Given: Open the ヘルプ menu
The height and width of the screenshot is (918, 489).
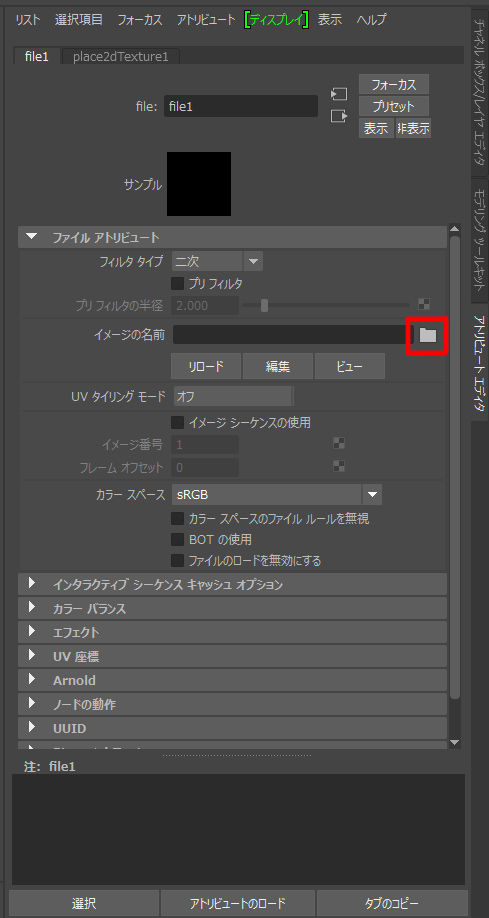Looking at the screenshot, I should pos(371,19).
